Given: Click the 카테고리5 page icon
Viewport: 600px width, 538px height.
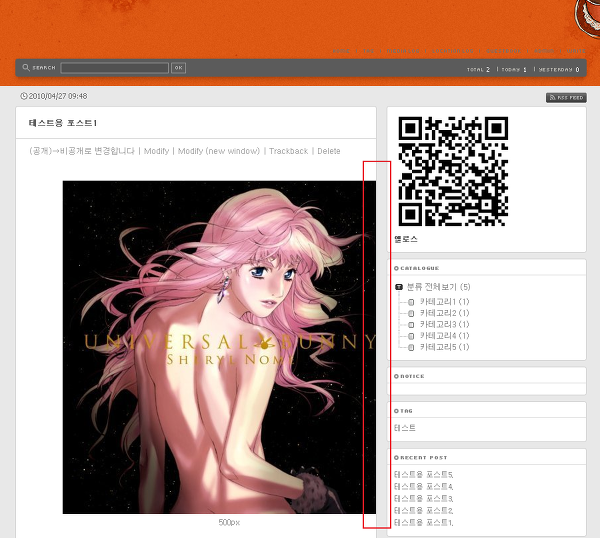Looking at the screenshot, I should click(x=411, y=348).
